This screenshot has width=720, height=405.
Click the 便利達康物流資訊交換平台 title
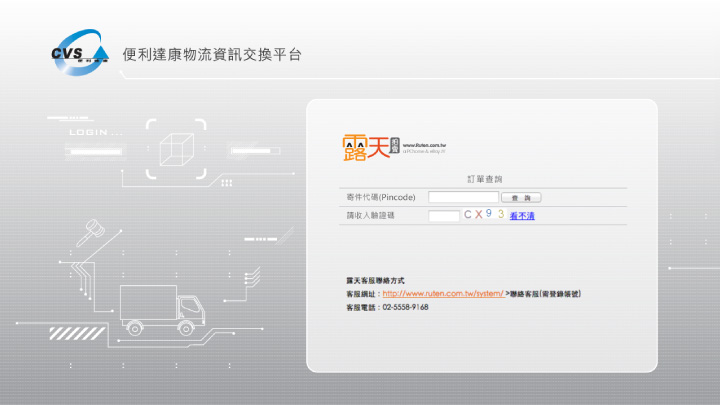(x=211, y=54)
